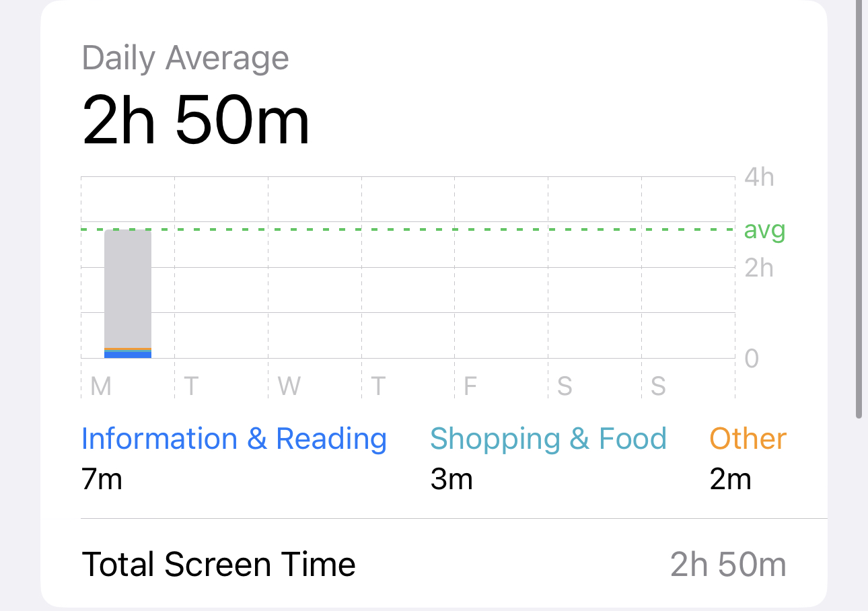Click the orange Other category label
This screenshot has height=611, width=868.
(748, 439)
